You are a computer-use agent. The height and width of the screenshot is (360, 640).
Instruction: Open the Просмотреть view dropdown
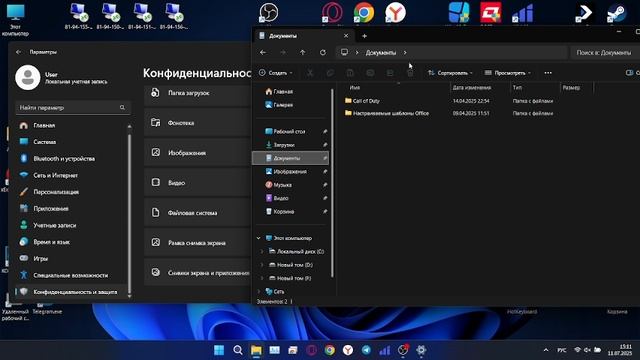(507, 73)
